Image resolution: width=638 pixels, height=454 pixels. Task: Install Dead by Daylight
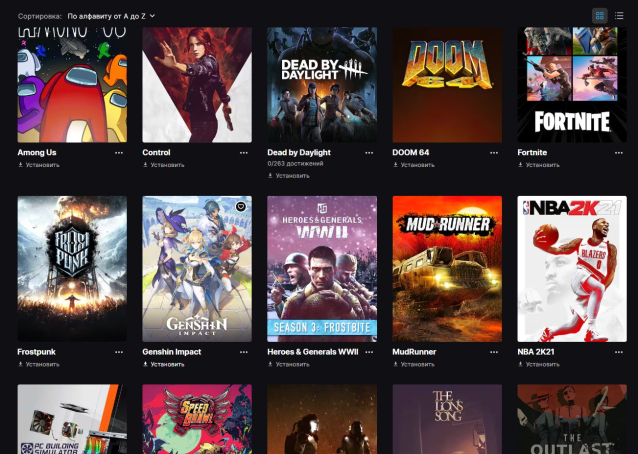click(x=288, y=176)
